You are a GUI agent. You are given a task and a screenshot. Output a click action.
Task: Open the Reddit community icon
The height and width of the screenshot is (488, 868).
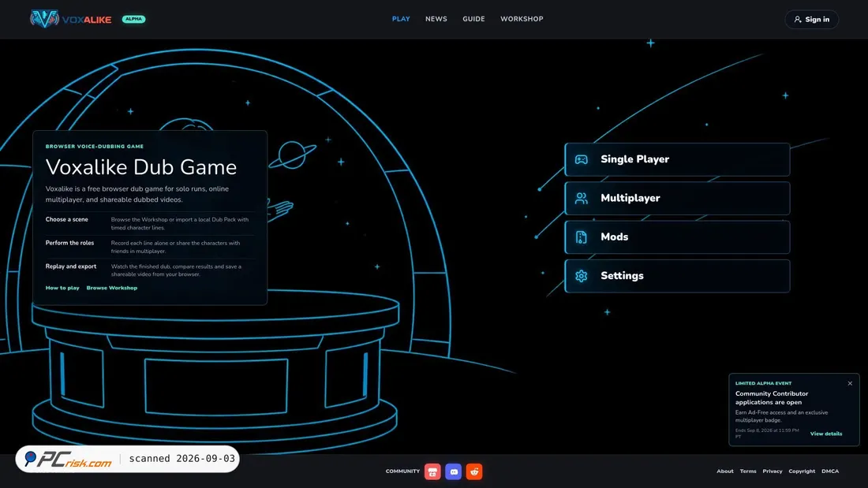tap(474, 471)
